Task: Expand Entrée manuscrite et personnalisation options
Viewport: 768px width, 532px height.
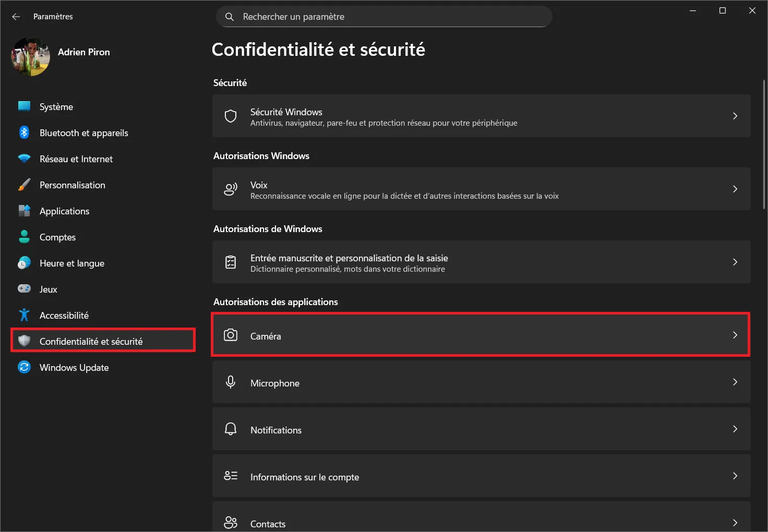Action: (x=735, y=262)
